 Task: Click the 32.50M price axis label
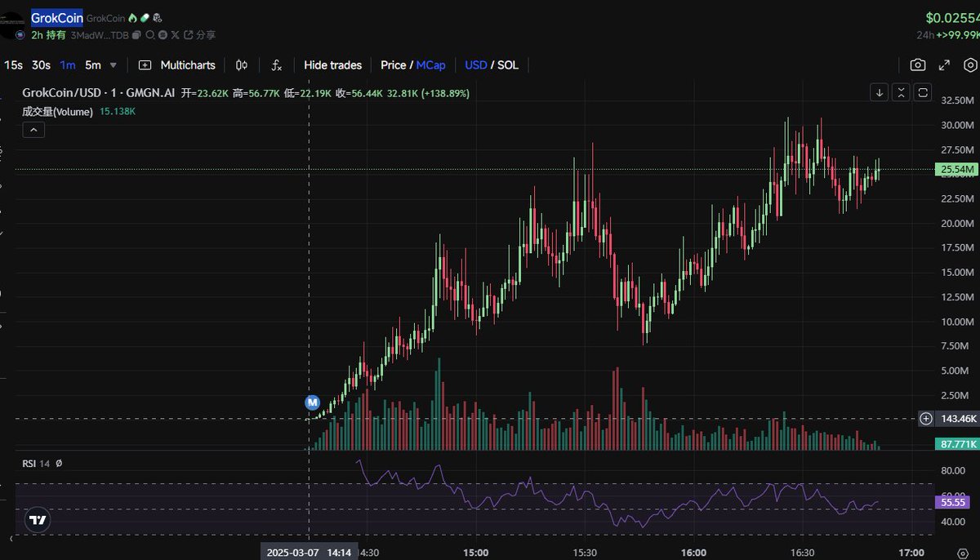pyautogui.click(x=957, y=100)
